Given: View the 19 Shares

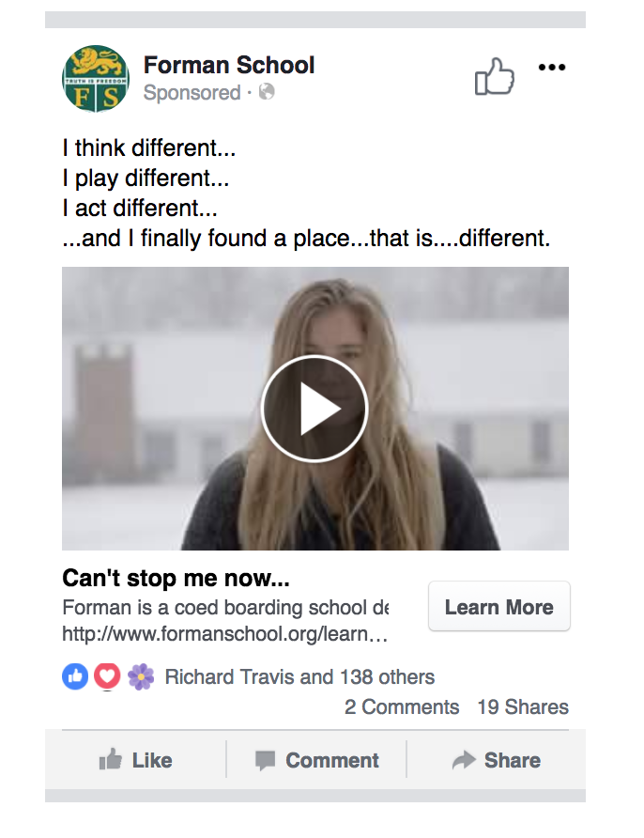Looking at the screenshot, I should click(523, 707).
